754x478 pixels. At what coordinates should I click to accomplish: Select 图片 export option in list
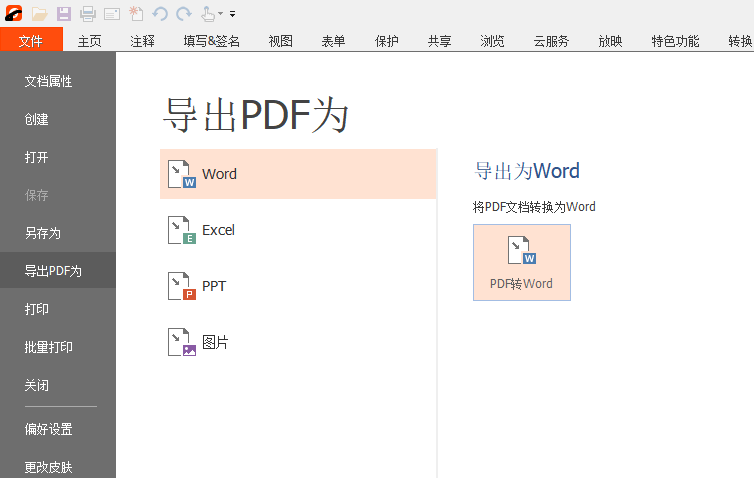coord(298,342)
